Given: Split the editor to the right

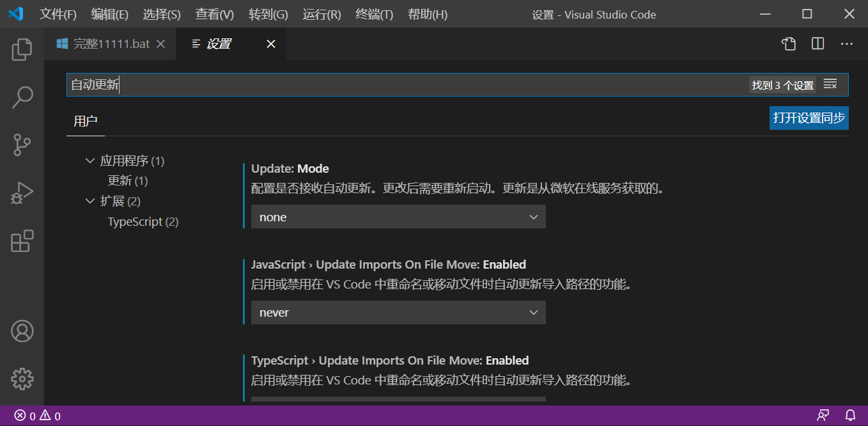Looking at the screenshot, I should [818, 43].
